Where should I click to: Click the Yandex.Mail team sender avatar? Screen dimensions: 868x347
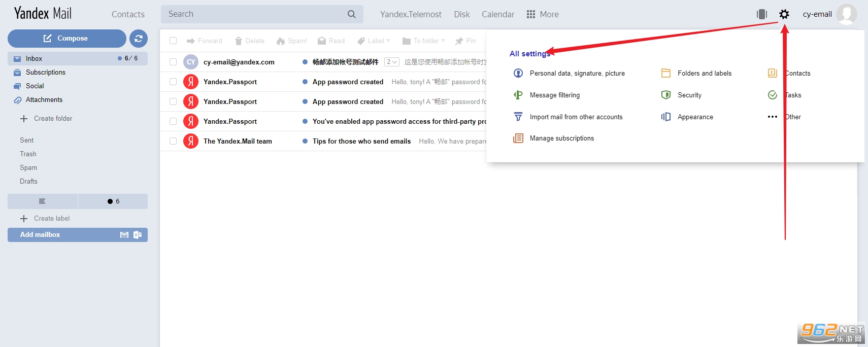(191, 141)
